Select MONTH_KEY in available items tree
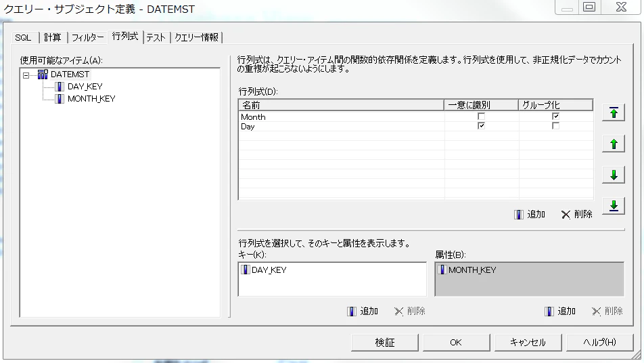The image size is (644, 363). pyautogui.click(x=91, y=99)
